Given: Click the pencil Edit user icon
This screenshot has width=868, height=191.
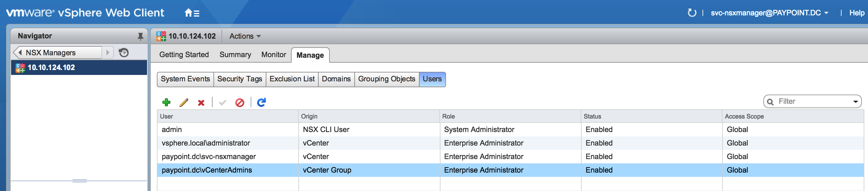Looking at the screenshot, I should 184,102.
